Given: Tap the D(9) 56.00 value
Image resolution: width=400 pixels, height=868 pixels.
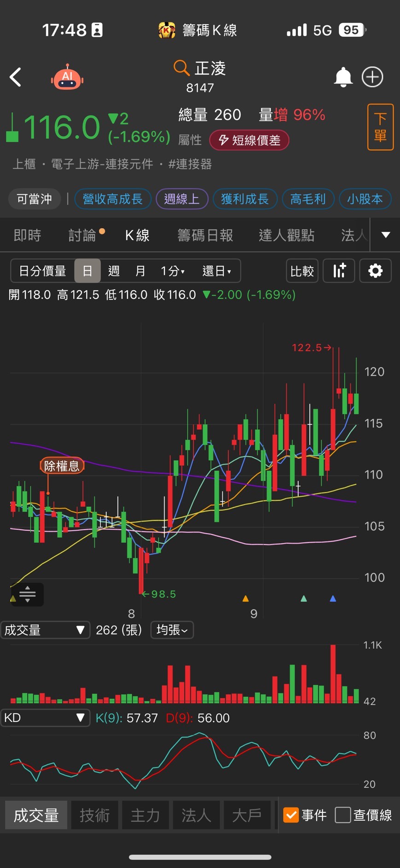Looking at the screenshot, I should (197, 718).
